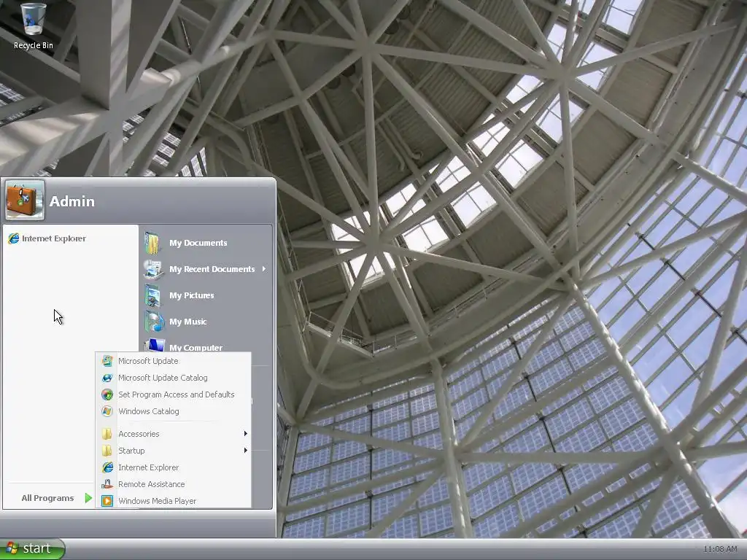
Task: Click the My Computer icon
Action: [x=155, y=345]
